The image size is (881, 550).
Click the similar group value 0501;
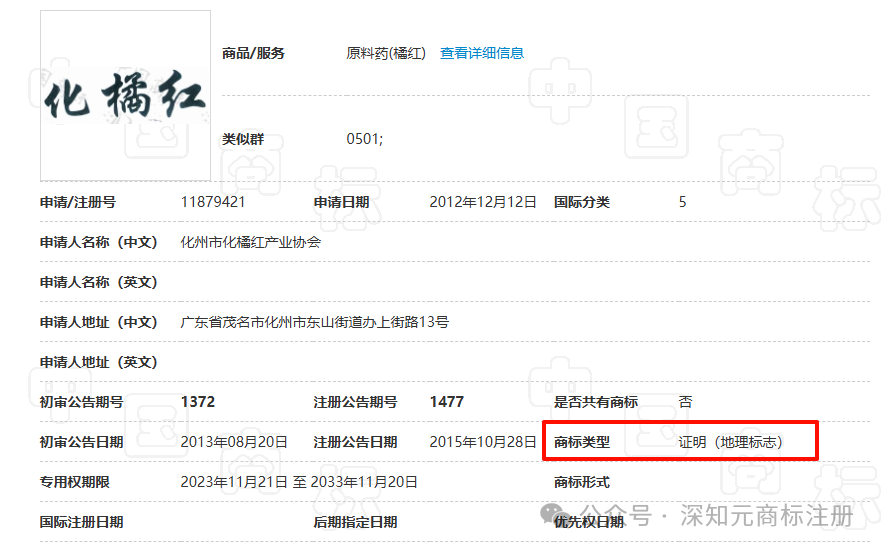tap(365, 139)
